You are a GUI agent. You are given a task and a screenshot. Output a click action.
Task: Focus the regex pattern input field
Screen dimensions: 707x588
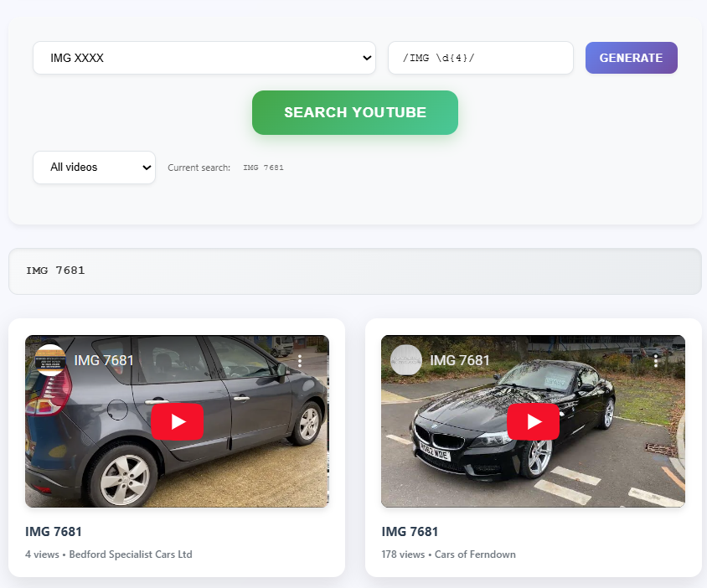480,58
